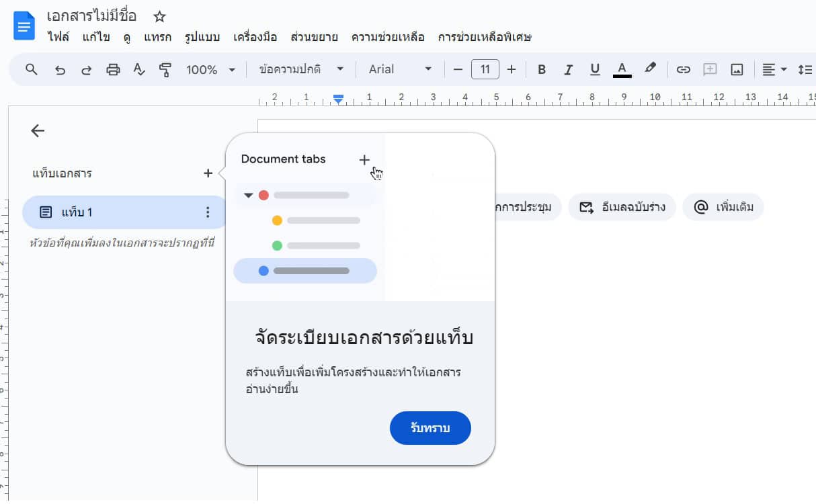Run the spelling and grammar check
This screenshot has width=816, height=504.
click(139, 69)
